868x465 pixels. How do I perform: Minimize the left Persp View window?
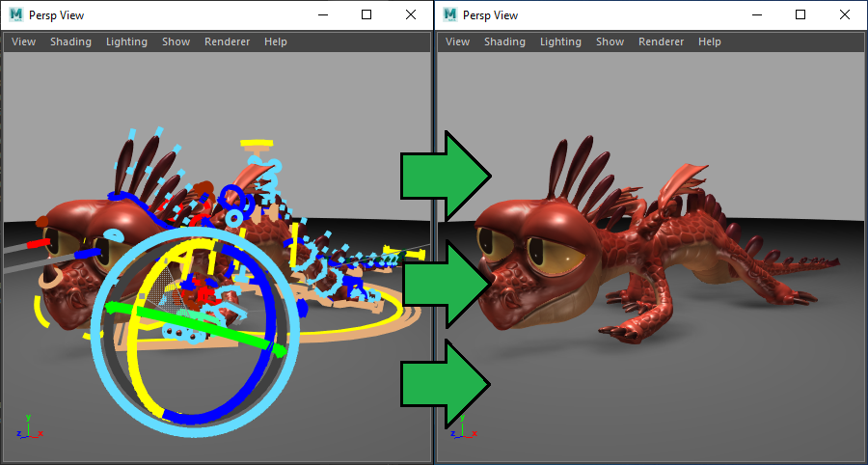(x=324, y=14)
